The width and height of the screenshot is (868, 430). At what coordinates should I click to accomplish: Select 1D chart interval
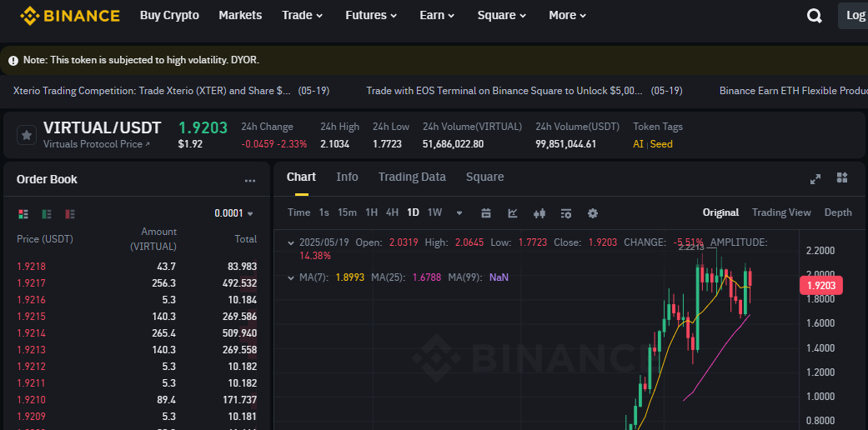(413, 212)
